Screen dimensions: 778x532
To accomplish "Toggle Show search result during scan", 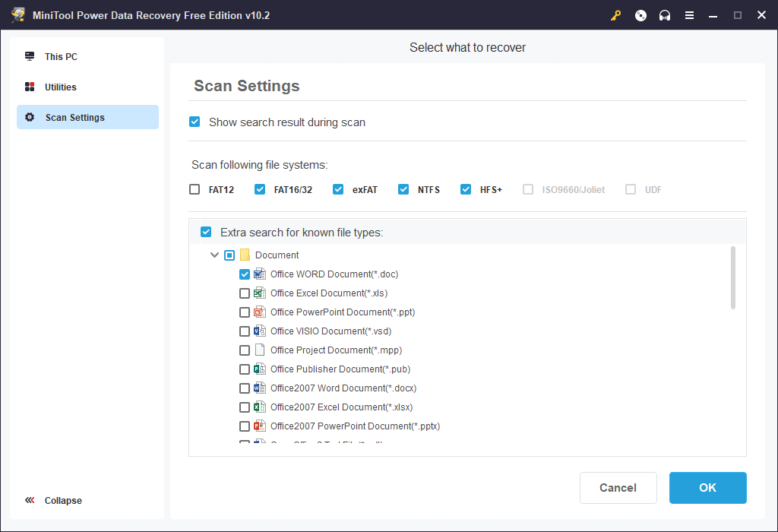I will click(x=194, y=122).
